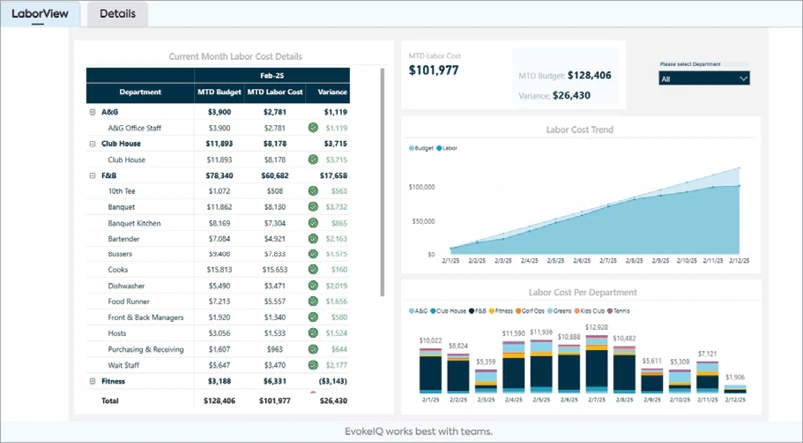Screen dimensions: 803x443
Task: Click the A&G Office Staff variance check icon
Action: (313, 128)
